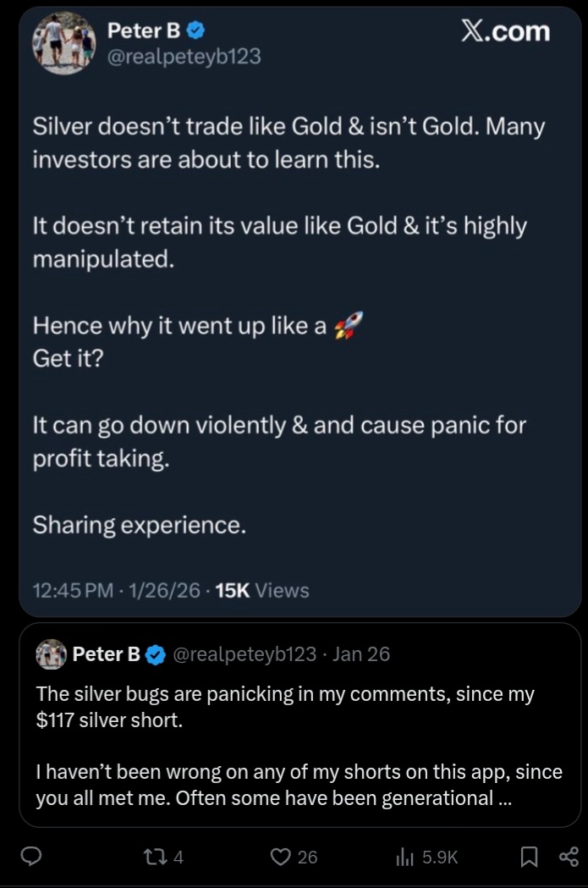Bookmark this post
Screen dimensions: 588x888
[528, 858]
